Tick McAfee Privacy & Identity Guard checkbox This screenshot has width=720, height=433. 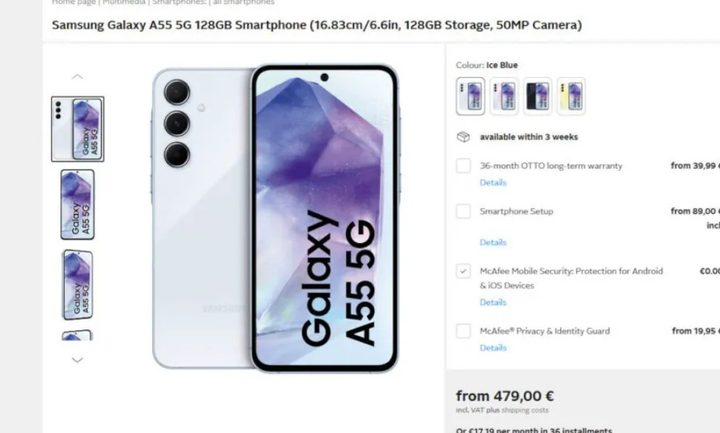click(463, 331)
